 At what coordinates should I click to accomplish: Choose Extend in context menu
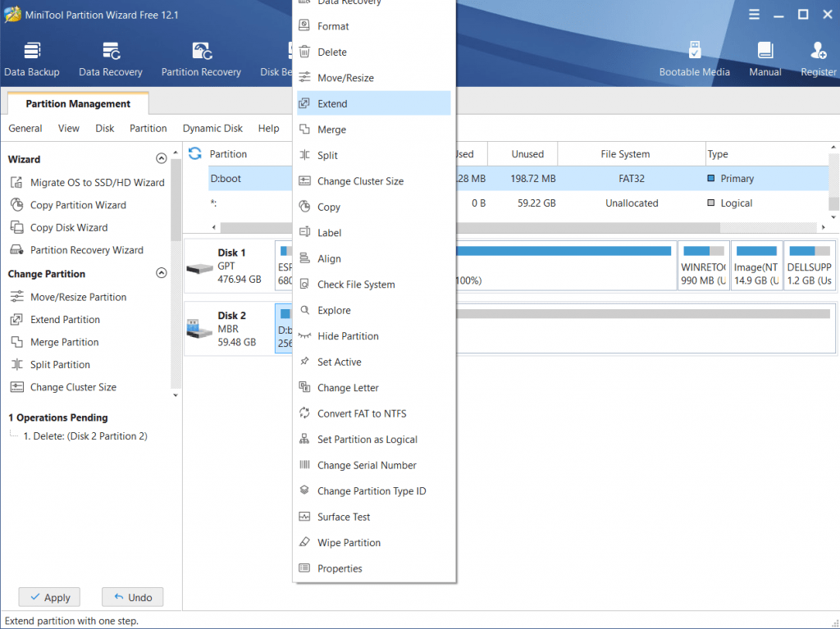tap(374, 103)
